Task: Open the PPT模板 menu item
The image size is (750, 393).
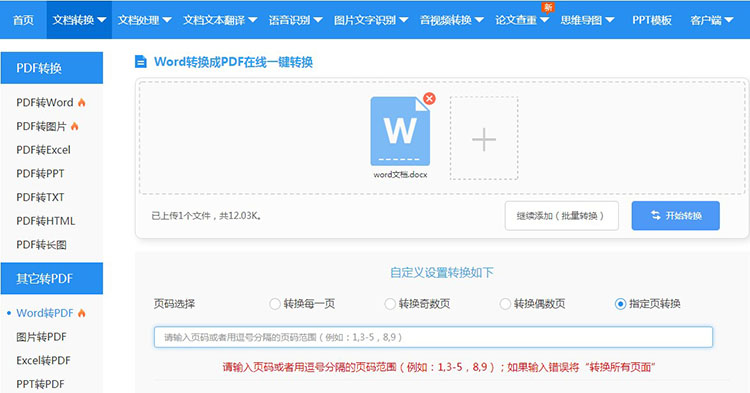Action: [652, 20]
